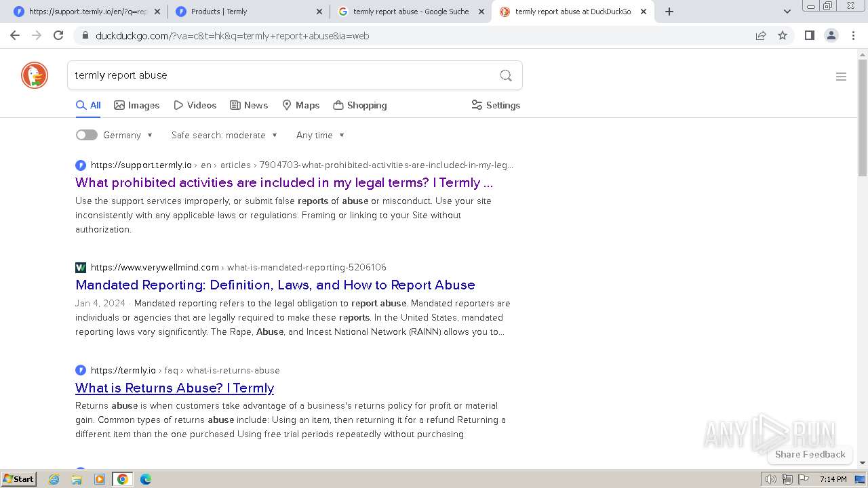Screen dimensions: 868x488
Task: Open a new browser tab
Action: click(669, 12)
